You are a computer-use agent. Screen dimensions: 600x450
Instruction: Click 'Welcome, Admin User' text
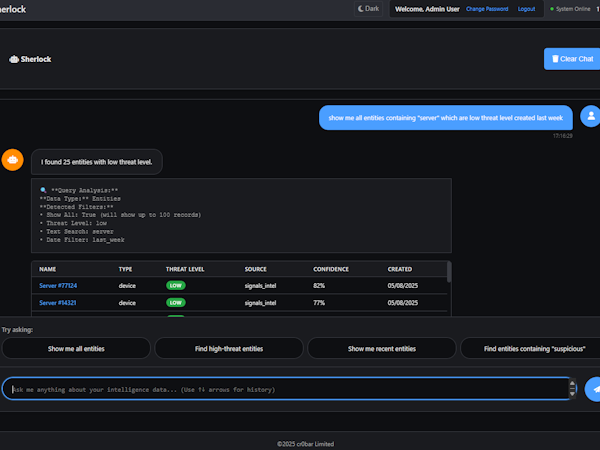point(427,9)
